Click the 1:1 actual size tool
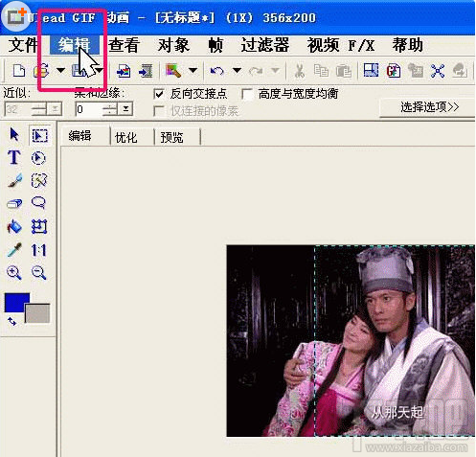This screenshot has width=476, height=457. 39,250
